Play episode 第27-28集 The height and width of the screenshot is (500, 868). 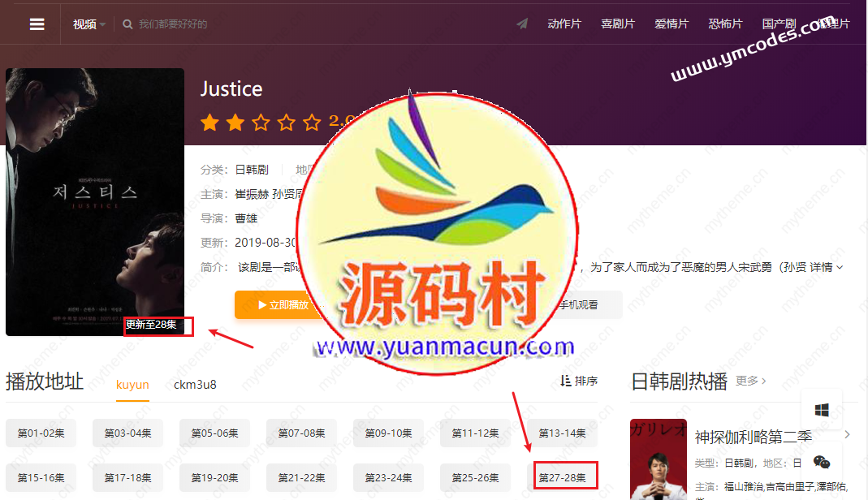563,478
